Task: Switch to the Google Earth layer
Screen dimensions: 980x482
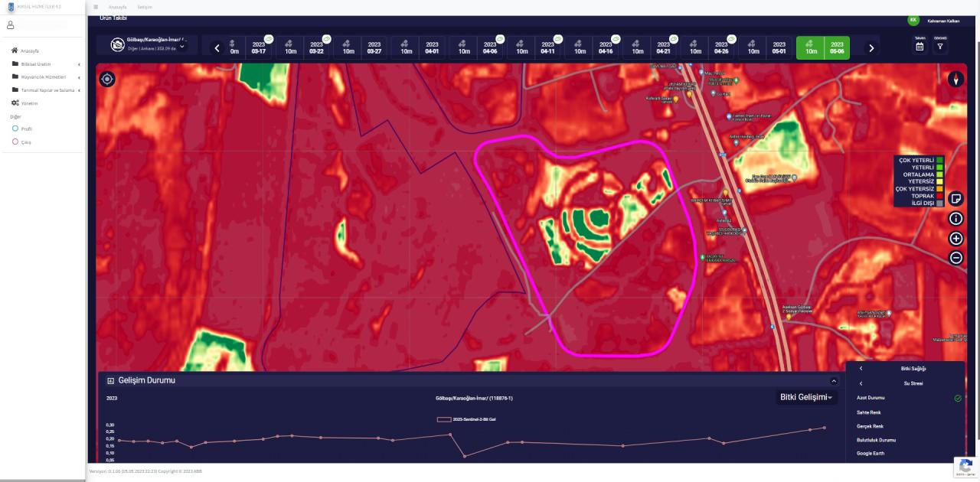Action: coord(870,454)
